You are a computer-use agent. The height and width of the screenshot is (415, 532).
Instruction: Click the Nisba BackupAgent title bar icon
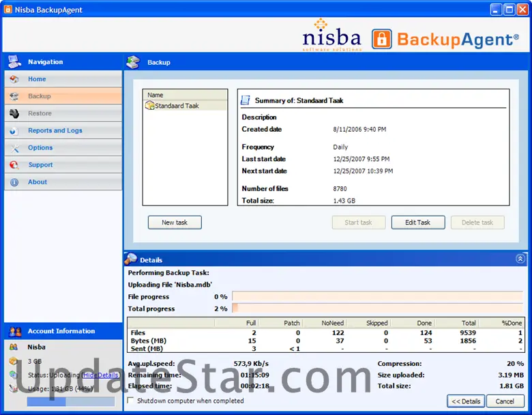(8, 9)
